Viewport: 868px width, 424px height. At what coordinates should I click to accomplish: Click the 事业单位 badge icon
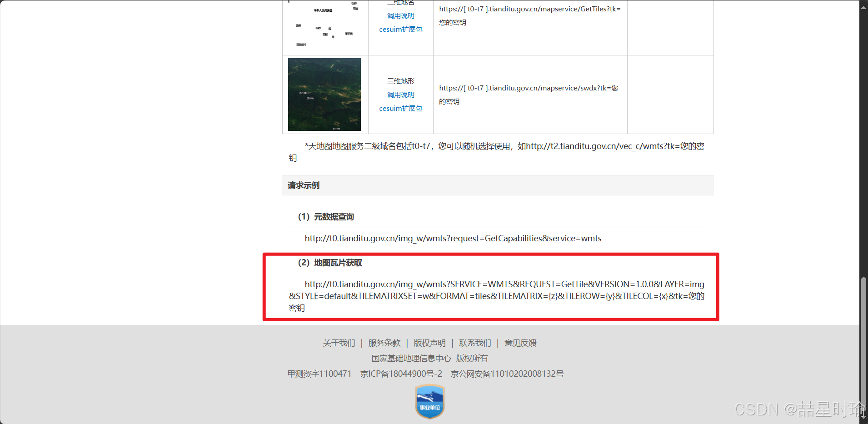(x=429, y=402)
